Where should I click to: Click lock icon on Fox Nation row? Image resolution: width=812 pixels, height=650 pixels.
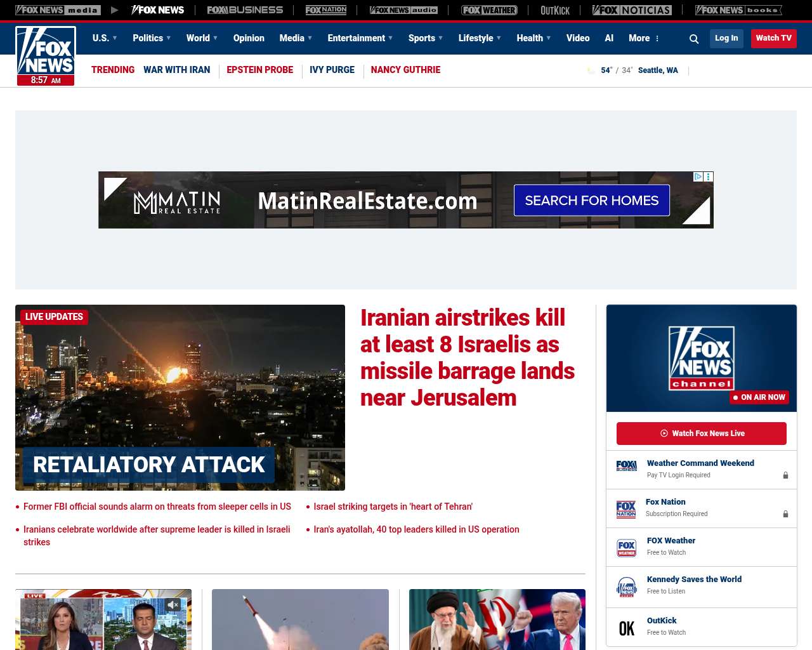click(x=785, y=514)
